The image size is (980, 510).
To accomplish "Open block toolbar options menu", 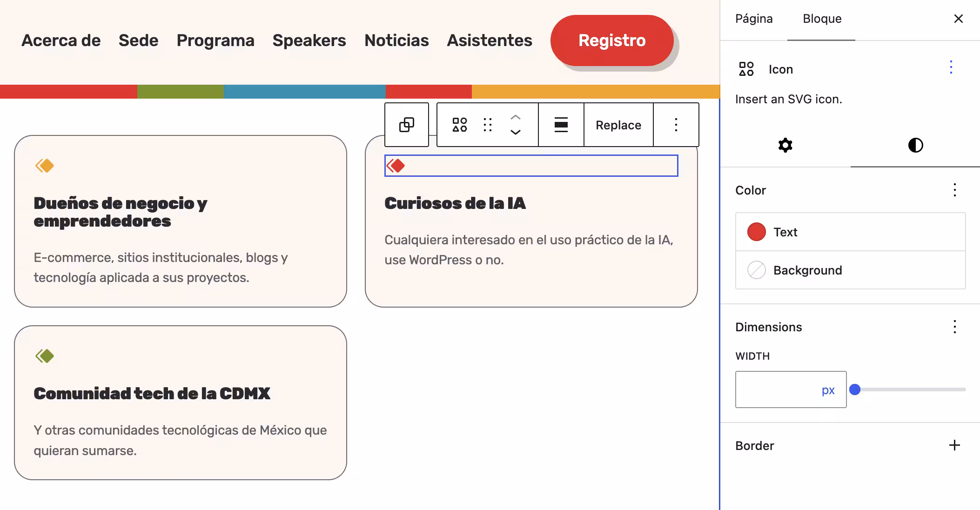I will pyautogui.click(x=676, y=125).
